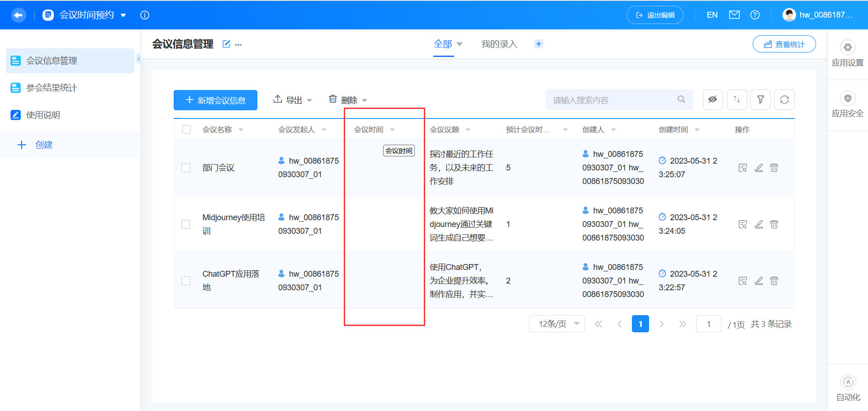868x411 pixels.
Task: Expand the filter dropdown on 会议名称 column
Action: (241, 129)
